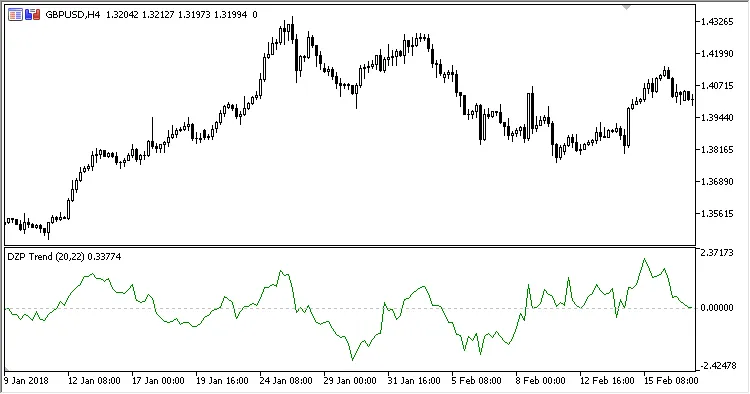This screenshot has height=394, width=750.
Task: Click the 1.31973 low price value
Action: click(x=194, y=15)
